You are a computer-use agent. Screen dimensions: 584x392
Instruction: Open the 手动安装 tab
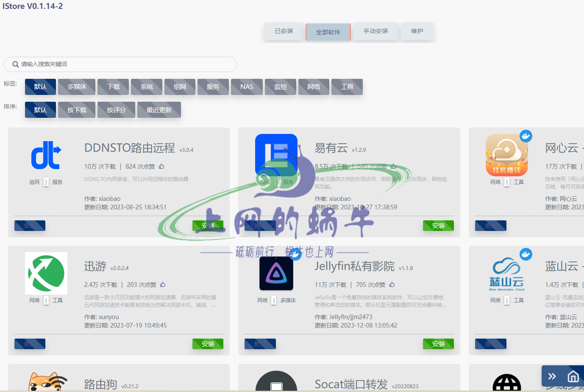[x=376, y=31]
